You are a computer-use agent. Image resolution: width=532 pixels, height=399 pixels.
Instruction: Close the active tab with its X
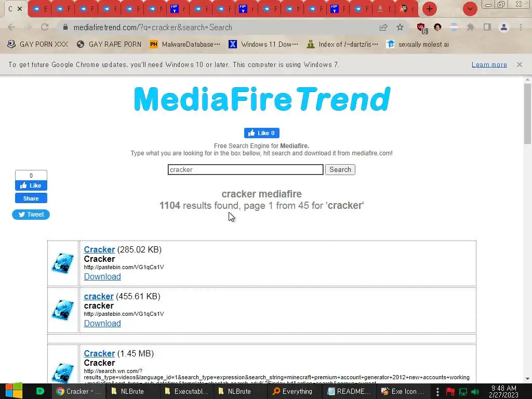[20, 9]
